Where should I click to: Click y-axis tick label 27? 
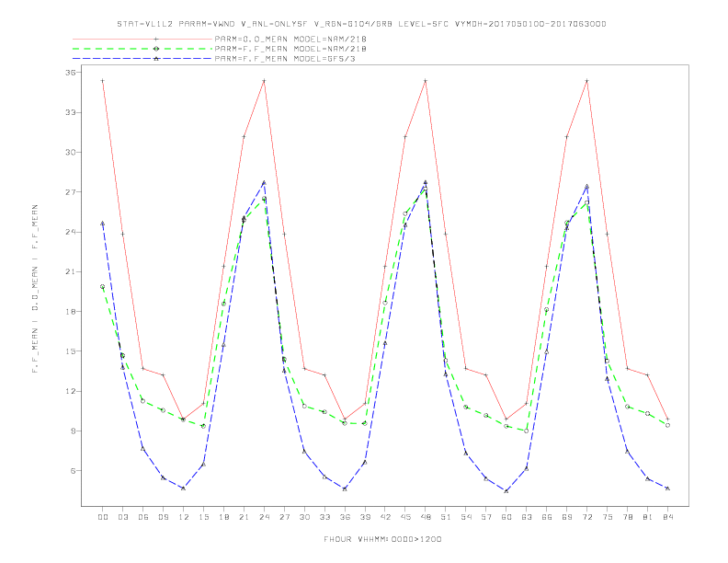pyautogui.click(x=71, y=192)
